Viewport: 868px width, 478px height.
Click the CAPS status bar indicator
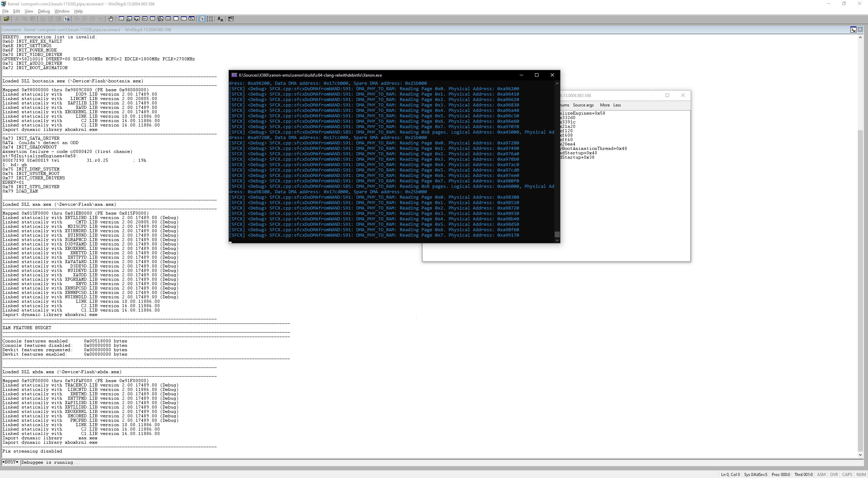tap(847, 474)
